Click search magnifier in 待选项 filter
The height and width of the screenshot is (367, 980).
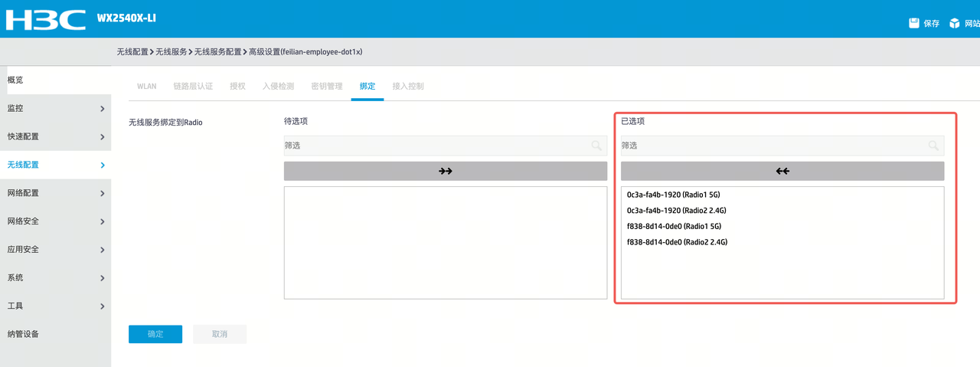pos(596,146)
